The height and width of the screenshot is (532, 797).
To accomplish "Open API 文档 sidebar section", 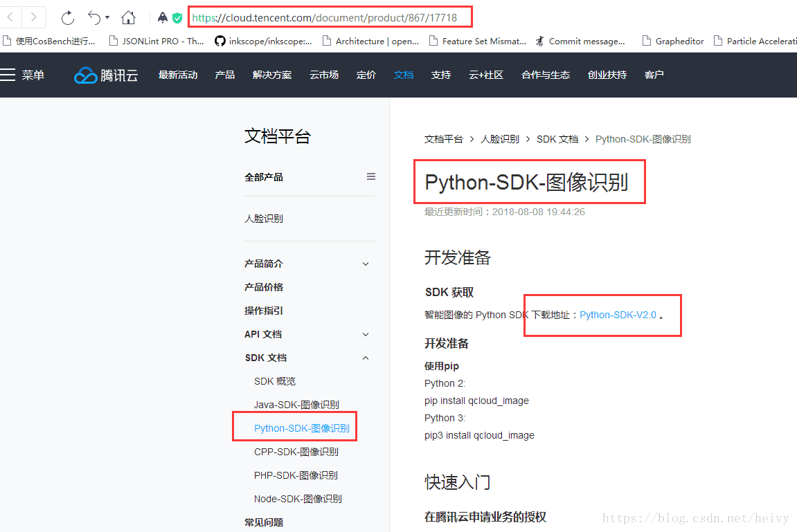I will point(263,335).
